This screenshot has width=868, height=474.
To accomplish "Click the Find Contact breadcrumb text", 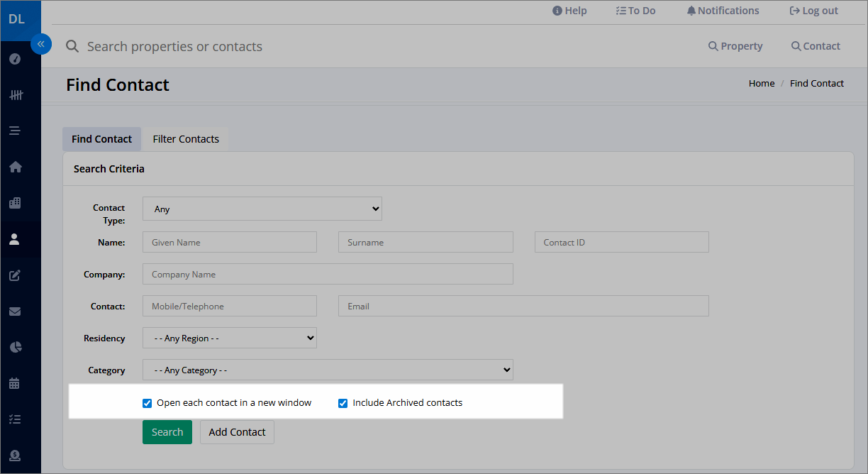I will 817,83.
